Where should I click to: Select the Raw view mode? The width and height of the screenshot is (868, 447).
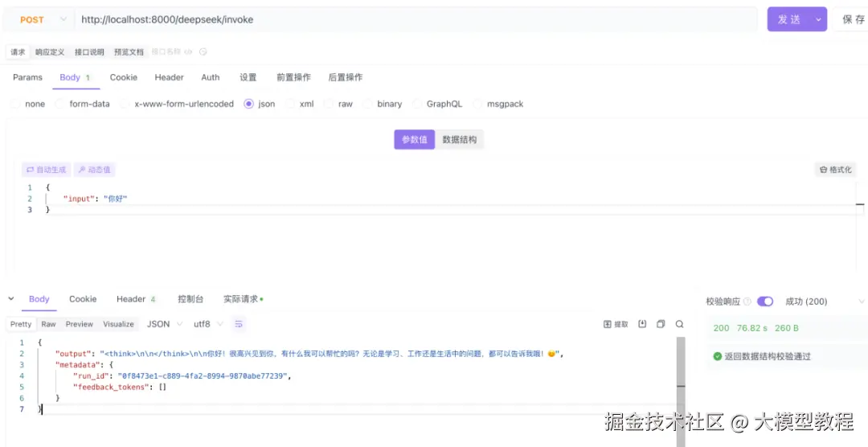(49, 324)
